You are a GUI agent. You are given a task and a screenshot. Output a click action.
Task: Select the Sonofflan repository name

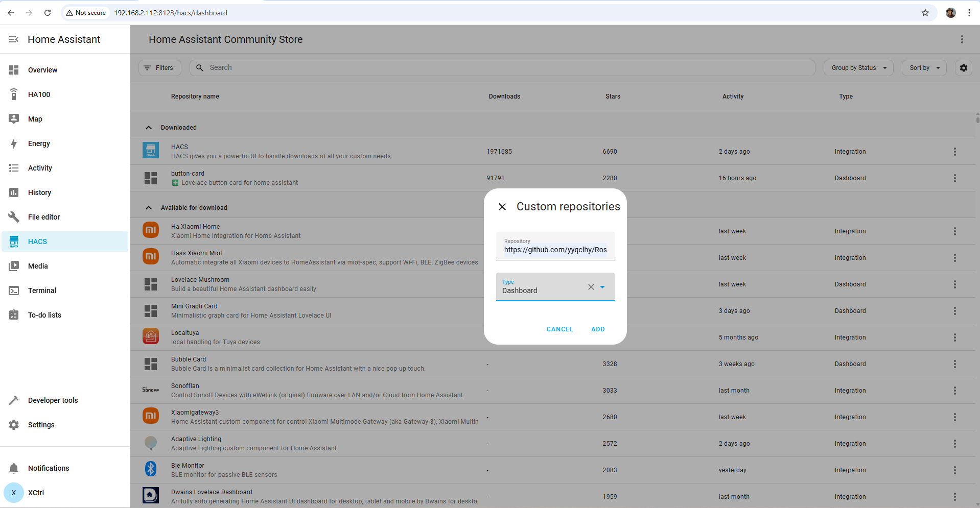pos(185,386)
